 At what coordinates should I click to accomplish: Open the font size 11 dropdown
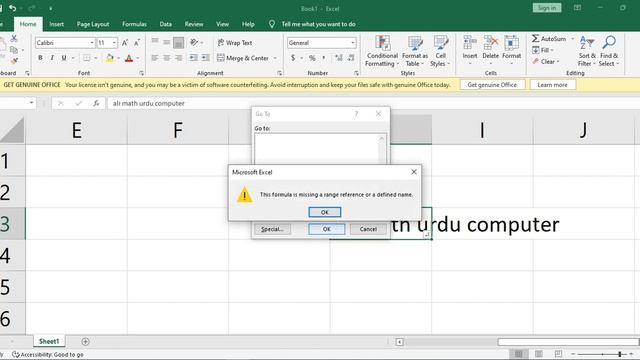click(x=114, y=42)
